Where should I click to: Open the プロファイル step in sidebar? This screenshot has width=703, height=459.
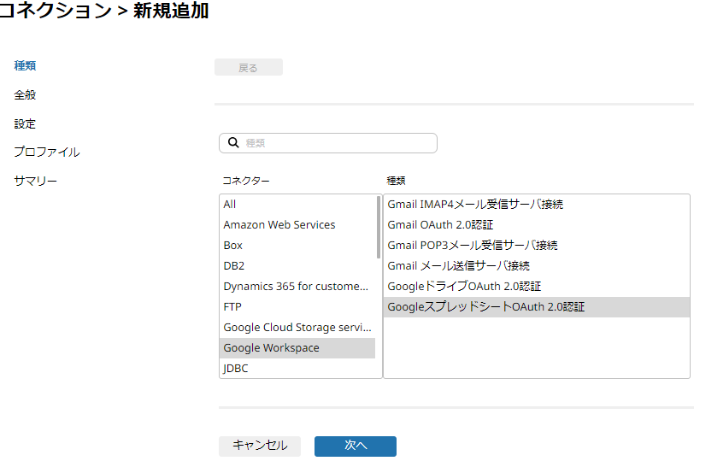[x=47, y=152]
